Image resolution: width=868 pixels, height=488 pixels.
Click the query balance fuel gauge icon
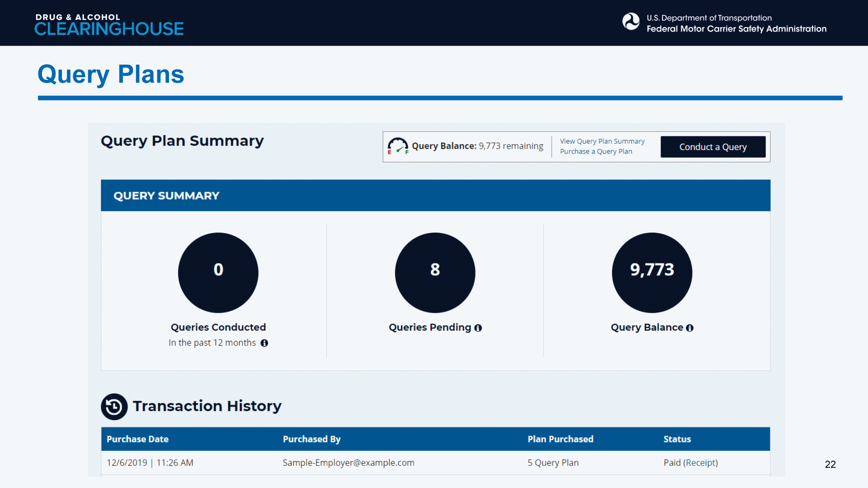(x=397, y=146)
